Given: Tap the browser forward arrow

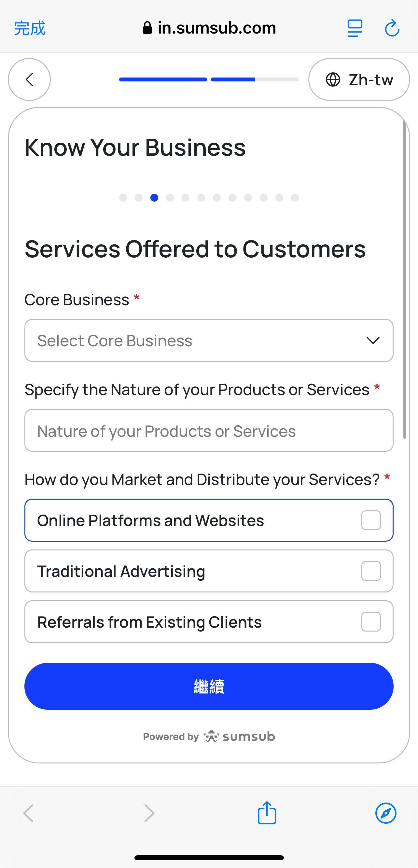Looking at the screenshot, I should (x=149, y=813).
